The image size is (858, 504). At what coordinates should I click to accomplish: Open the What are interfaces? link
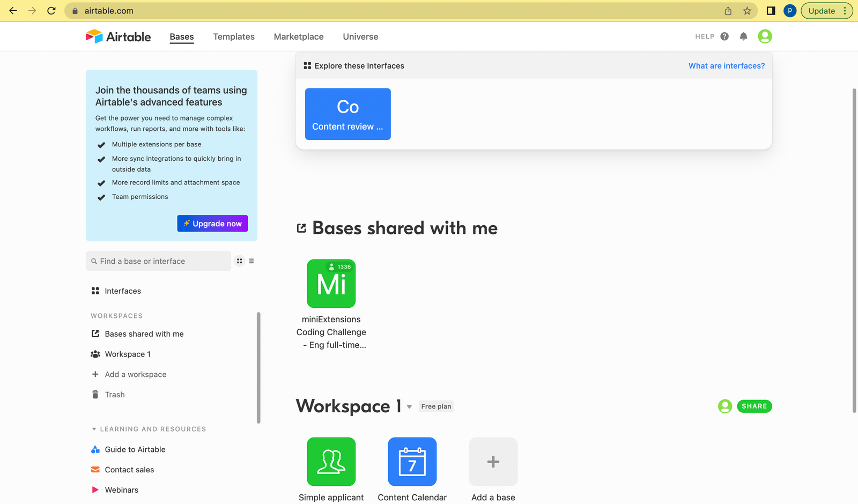(727, 66)
